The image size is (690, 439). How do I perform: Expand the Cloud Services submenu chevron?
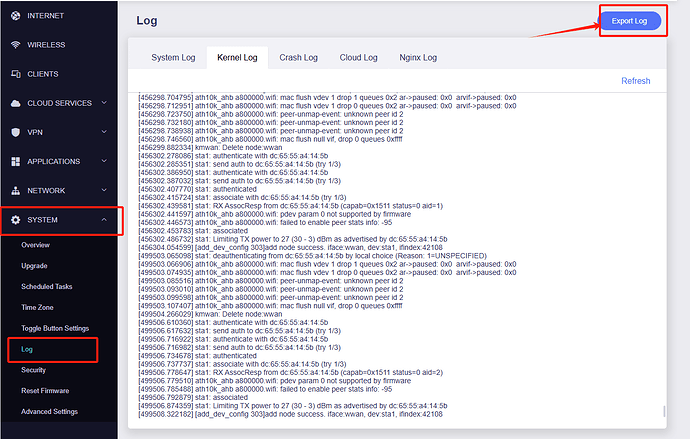[x=104, y=103]
